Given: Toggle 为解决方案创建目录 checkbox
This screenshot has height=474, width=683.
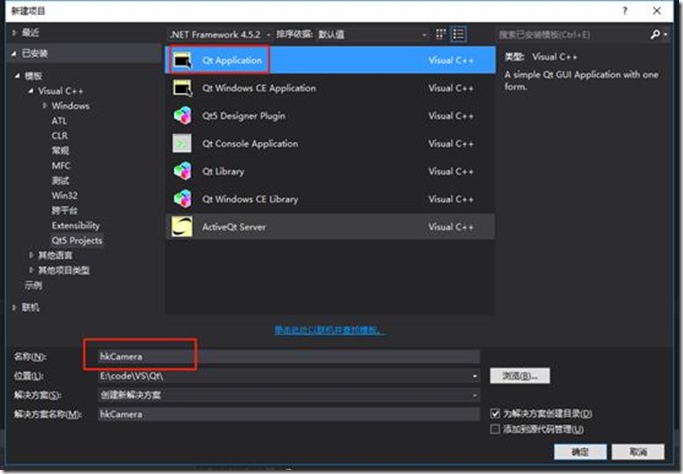Looking at the screenshot, I should [x=495, y=413].
